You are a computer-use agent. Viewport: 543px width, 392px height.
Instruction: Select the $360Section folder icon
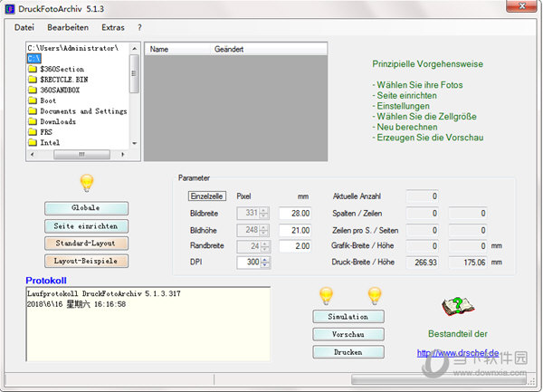click(33, 69)
